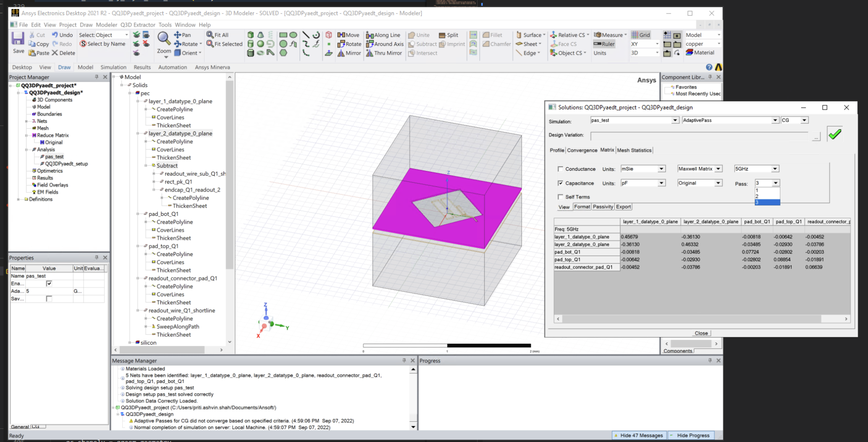Image resolution: width=868 pixels, height=442 pixels.
Task: Click Duplicate Along Line
Action: [x=383, y=35]
